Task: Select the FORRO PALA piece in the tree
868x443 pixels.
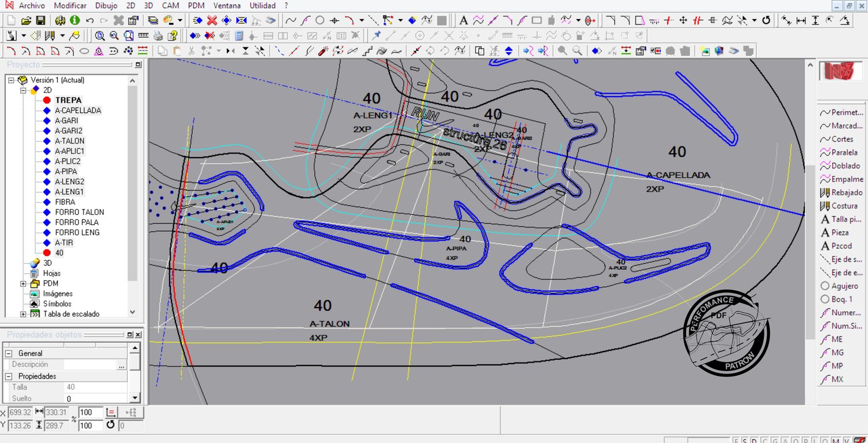Action: pyautogui.click(x=77, y=222)
